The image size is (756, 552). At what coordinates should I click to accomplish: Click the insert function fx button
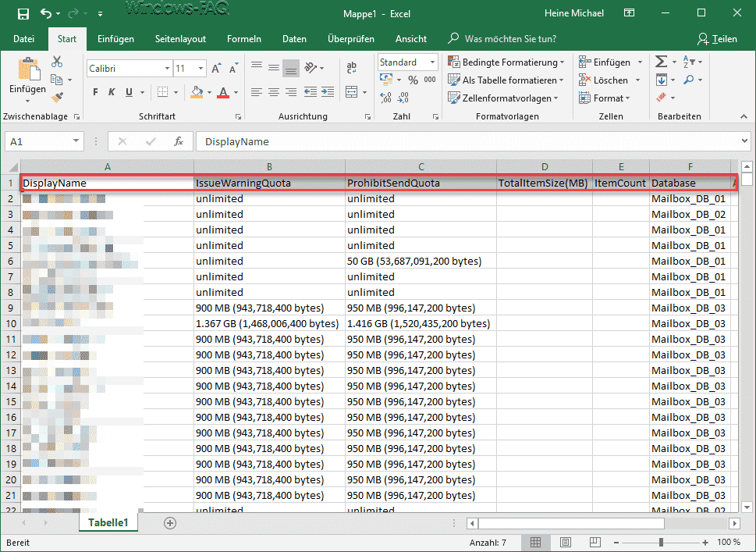[x=179, y=141]
